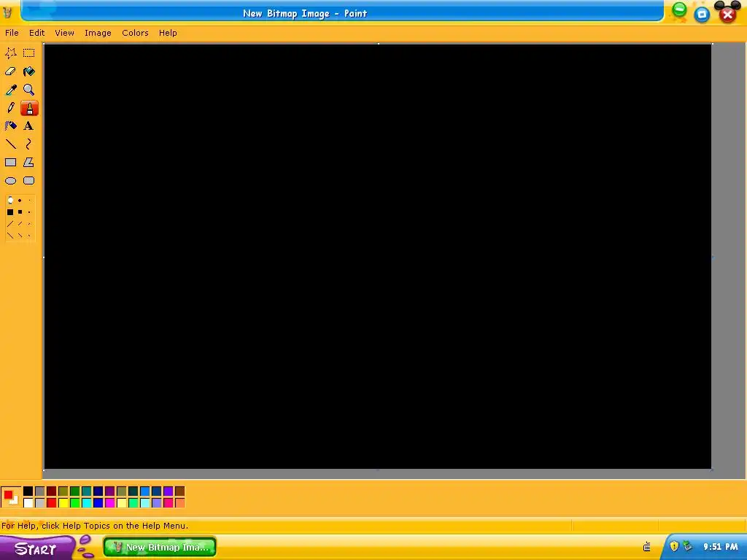Pick the dark purple color swatch
This screenshot has height=560, width=747.
[110, 491]
